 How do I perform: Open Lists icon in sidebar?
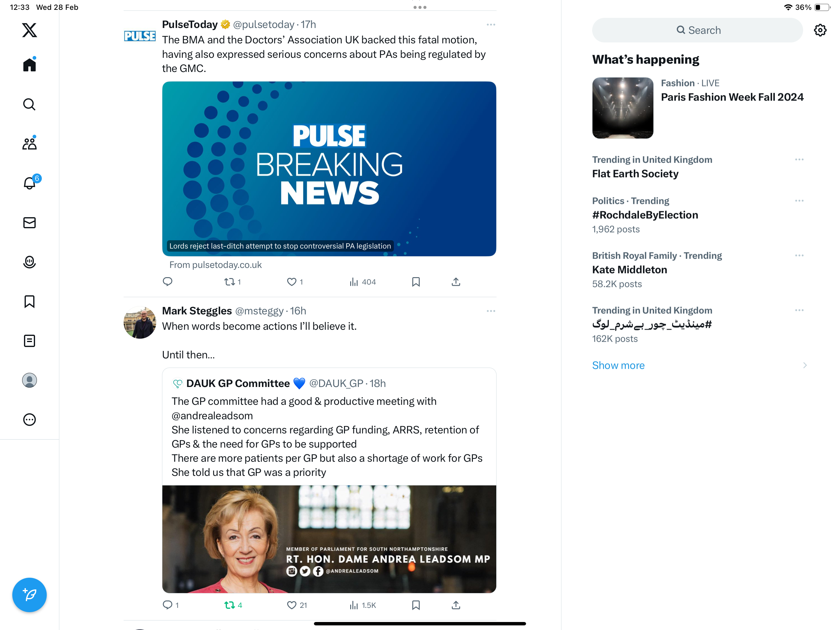30,341
